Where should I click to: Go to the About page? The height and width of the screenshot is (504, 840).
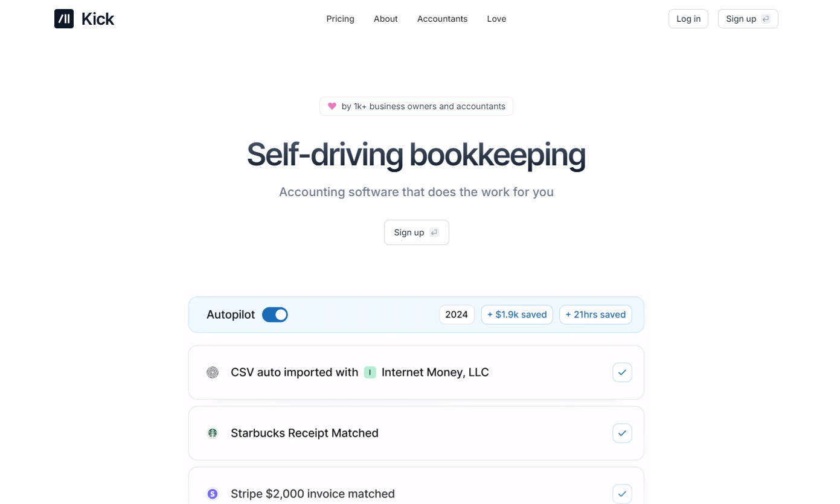tap(385, 19)
